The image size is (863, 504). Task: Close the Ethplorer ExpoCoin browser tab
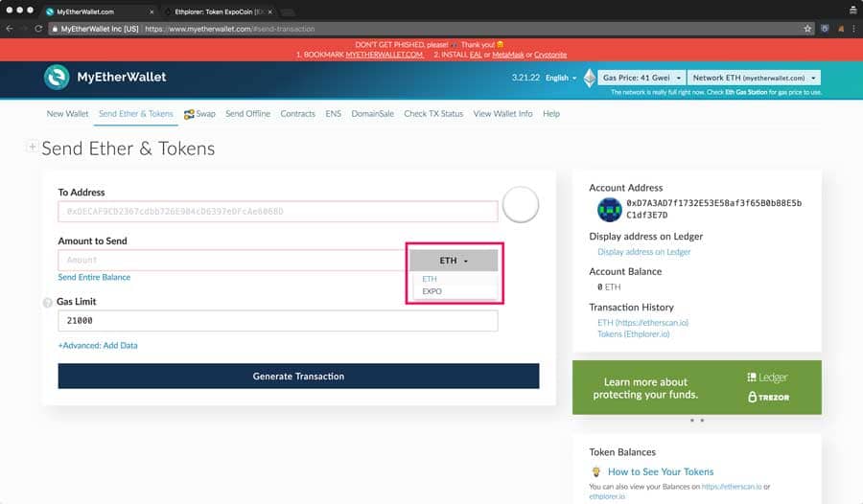(x=270, y=11)
